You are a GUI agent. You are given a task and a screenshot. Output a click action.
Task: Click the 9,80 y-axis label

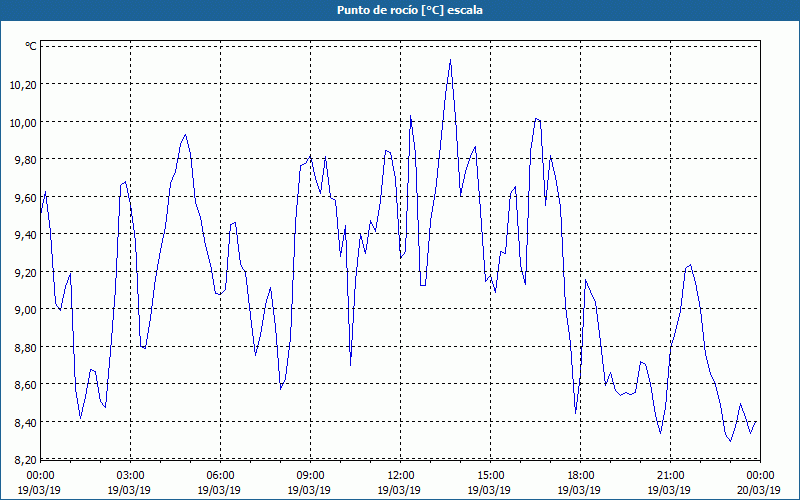click(x=26, y=160)
